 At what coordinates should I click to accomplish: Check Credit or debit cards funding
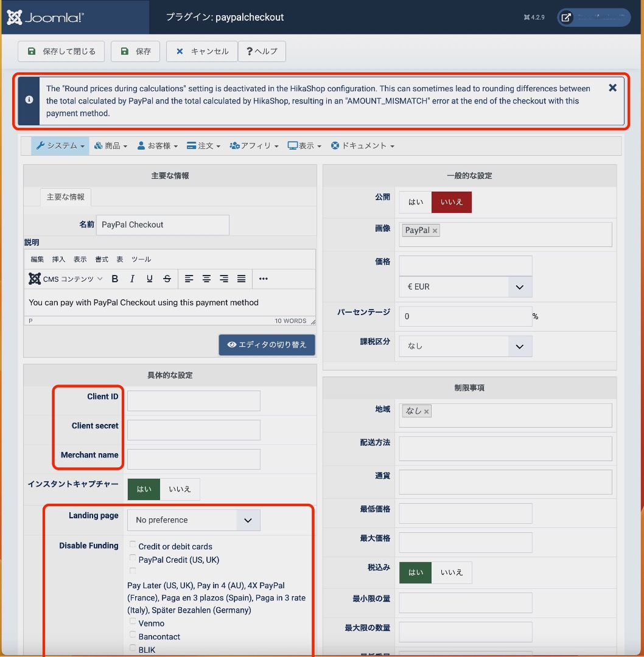pos(133,544)
